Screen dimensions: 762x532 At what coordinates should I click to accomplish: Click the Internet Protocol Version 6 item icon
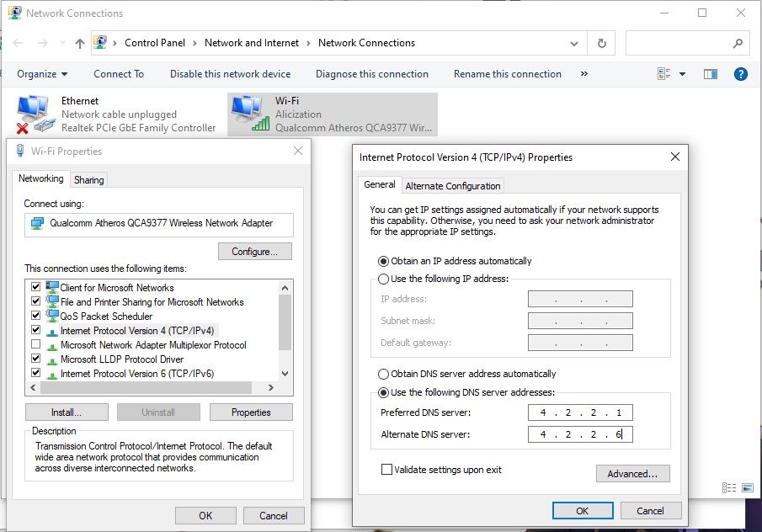click(52, 375)
